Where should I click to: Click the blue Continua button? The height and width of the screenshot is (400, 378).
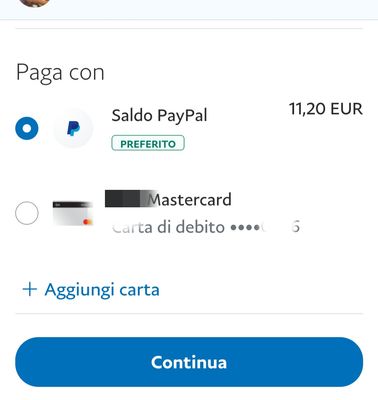pyautogui.click(x=189, y=362)
